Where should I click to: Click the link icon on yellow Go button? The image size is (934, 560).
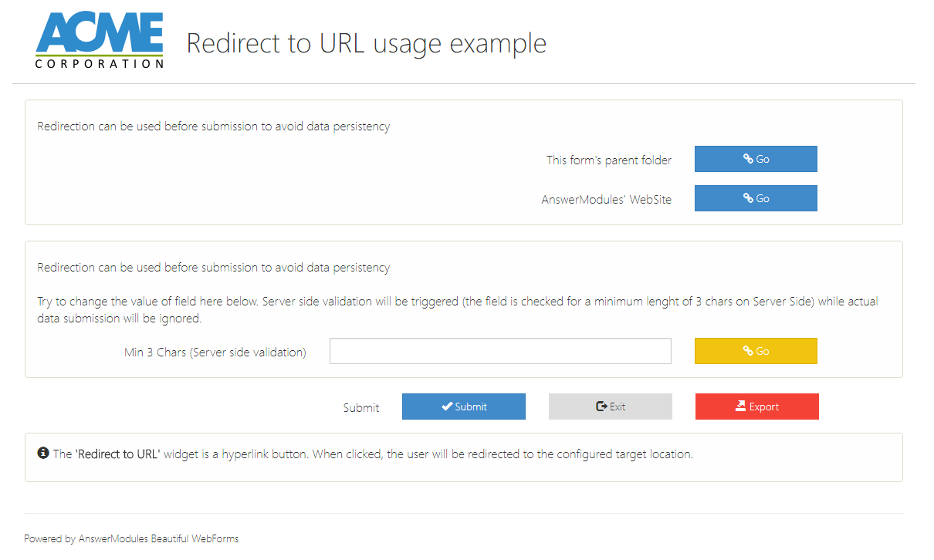tap(748, 351)
